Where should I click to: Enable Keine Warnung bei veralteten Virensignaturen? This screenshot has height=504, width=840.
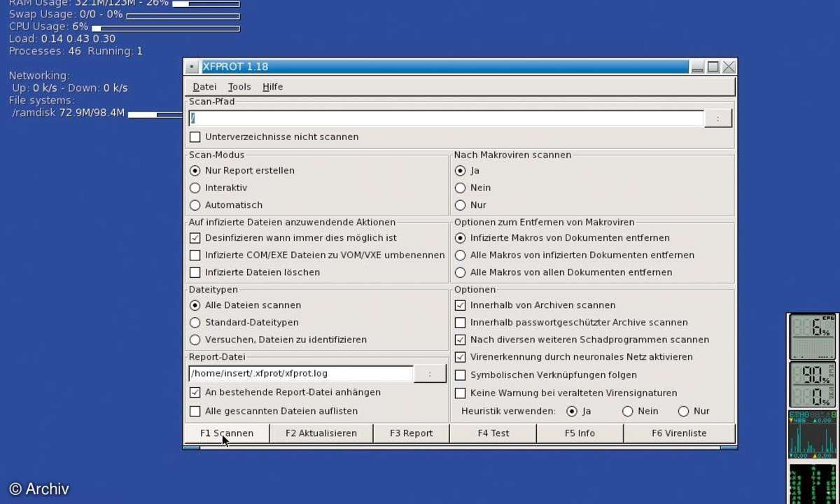click(x=460, y=393)
